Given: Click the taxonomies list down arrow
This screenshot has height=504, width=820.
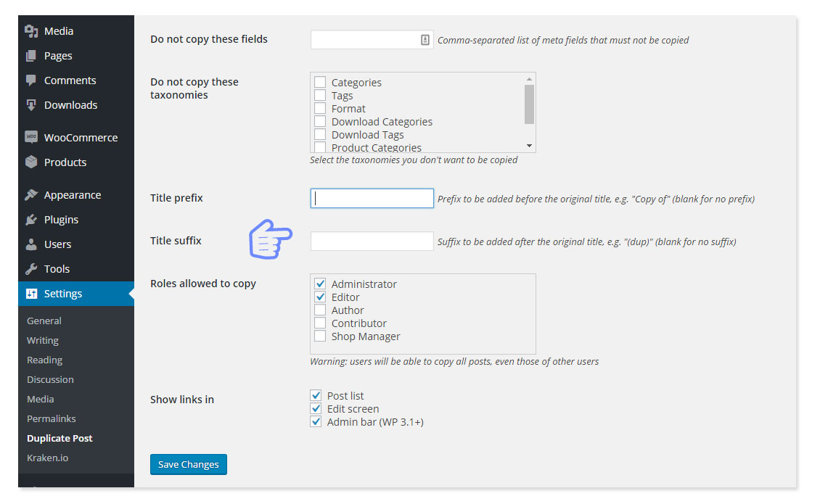Looking at the screenshot, I should tap(529, 146).
